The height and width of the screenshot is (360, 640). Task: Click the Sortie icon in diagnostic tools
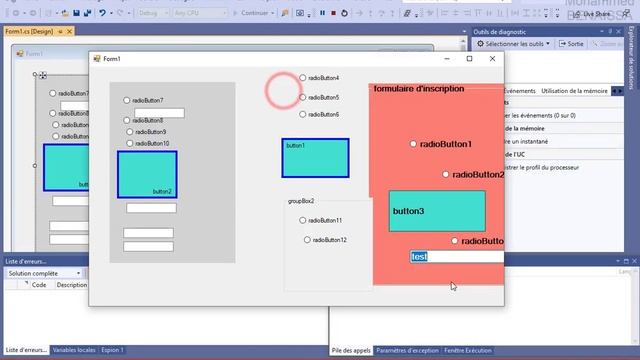pos(562,44)
